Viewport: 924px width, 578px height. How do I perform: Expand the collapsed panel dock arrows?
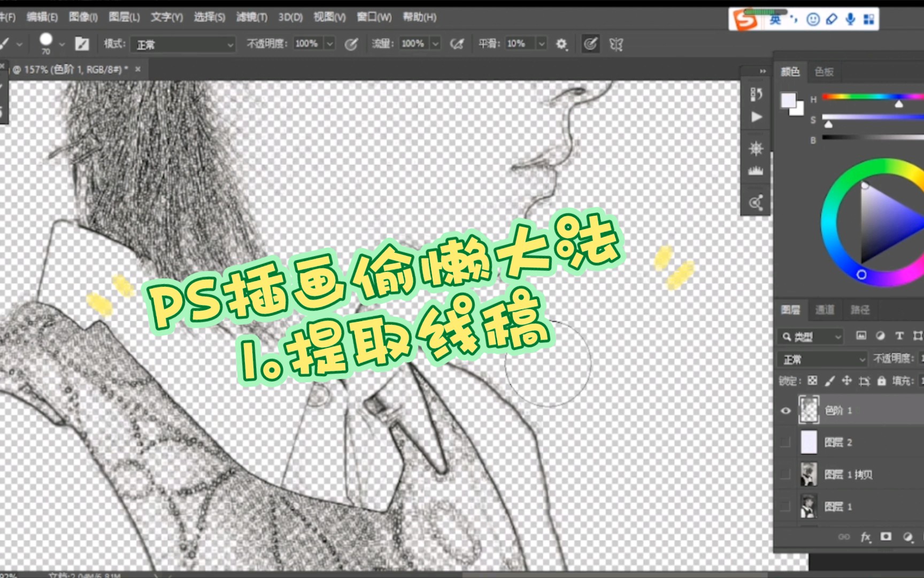click(763, 71)
